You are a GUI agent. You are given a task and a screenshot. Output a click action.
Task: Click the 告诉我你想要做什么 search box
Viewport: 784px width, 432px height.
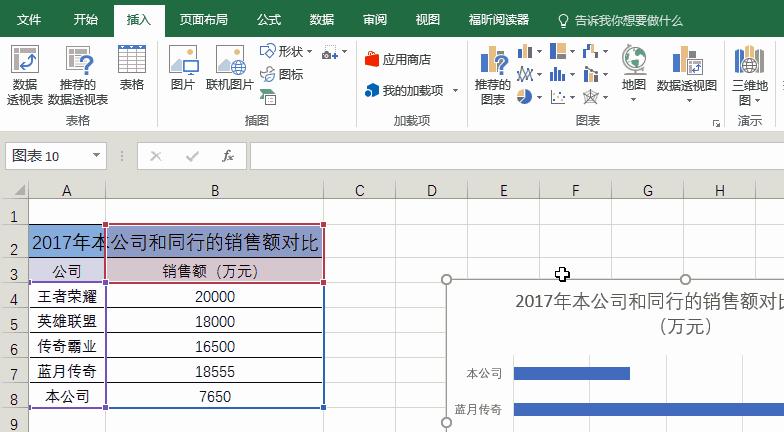(620, 20)
